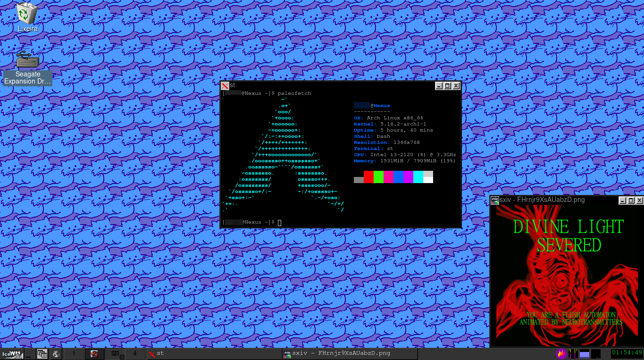The image size is (644, 360).
Task: Select the sxiv task in the taskbar
Action: pyautogui.click(x=349, y=353)
